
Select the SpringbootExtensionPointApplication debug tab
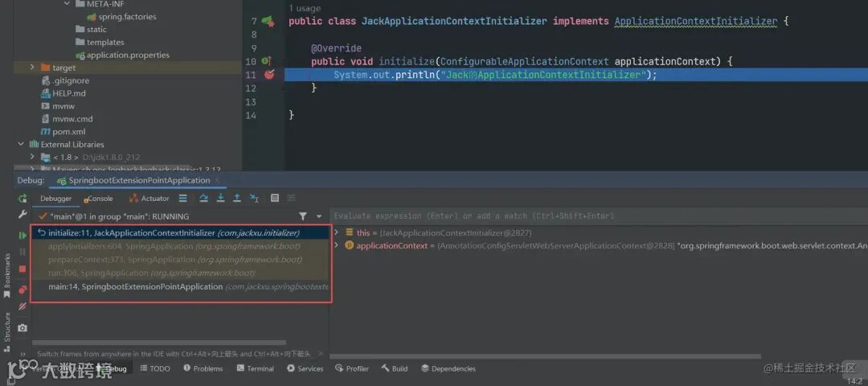[x=133, y=181]
